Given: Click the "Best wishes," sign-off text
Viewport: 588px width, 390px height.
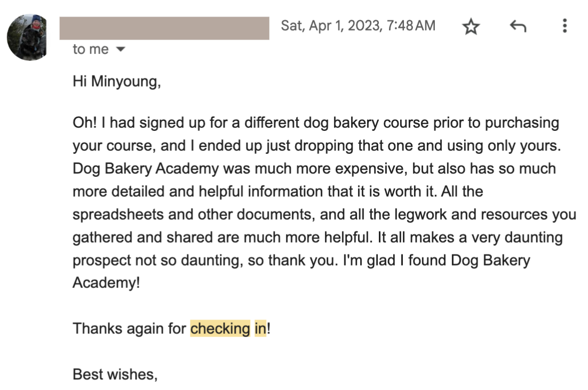Looking at the screenshot, I should tap(115, 374).
